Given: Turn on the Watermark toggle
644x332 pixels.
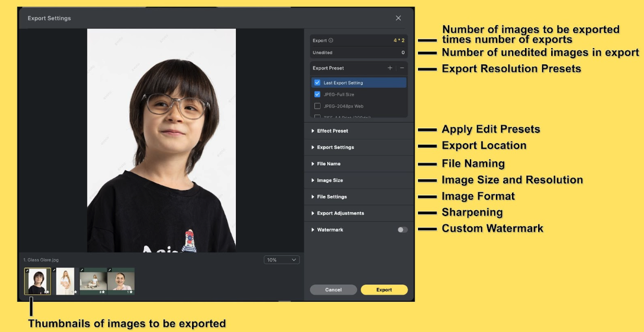Looking at the screenshot, I should click(402, 229).
